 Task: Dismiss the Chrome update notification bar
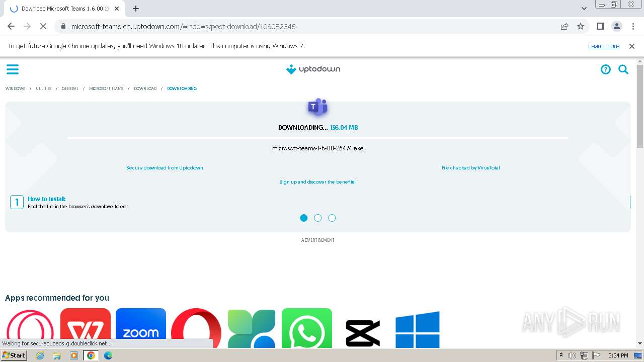632,46
